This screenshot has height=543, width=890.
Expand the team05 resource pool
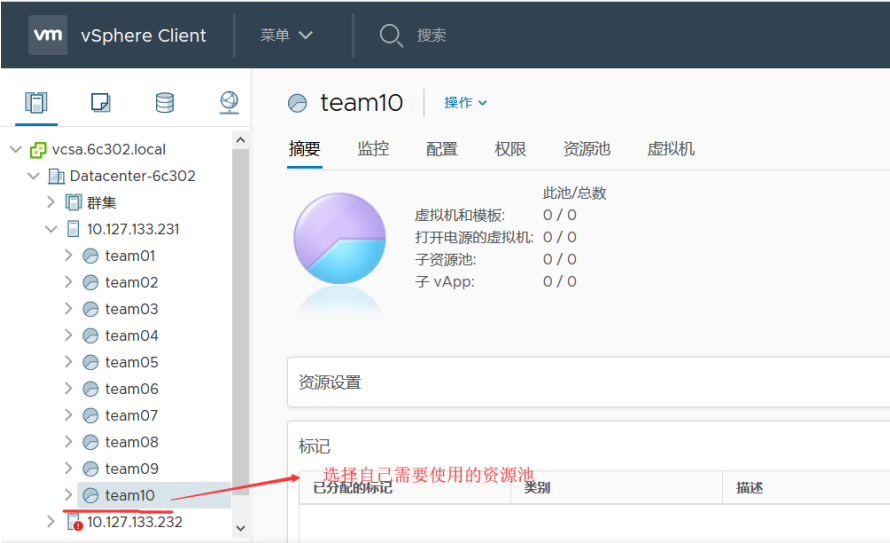[x=68, y=361]
